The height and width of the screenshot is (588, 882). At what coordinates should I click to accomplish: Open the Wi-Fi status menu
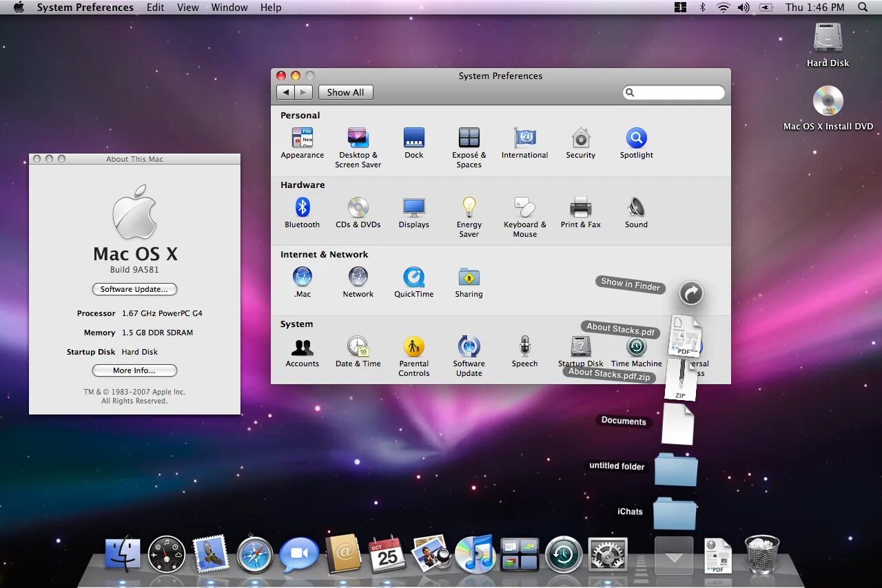tap(723, 8)
